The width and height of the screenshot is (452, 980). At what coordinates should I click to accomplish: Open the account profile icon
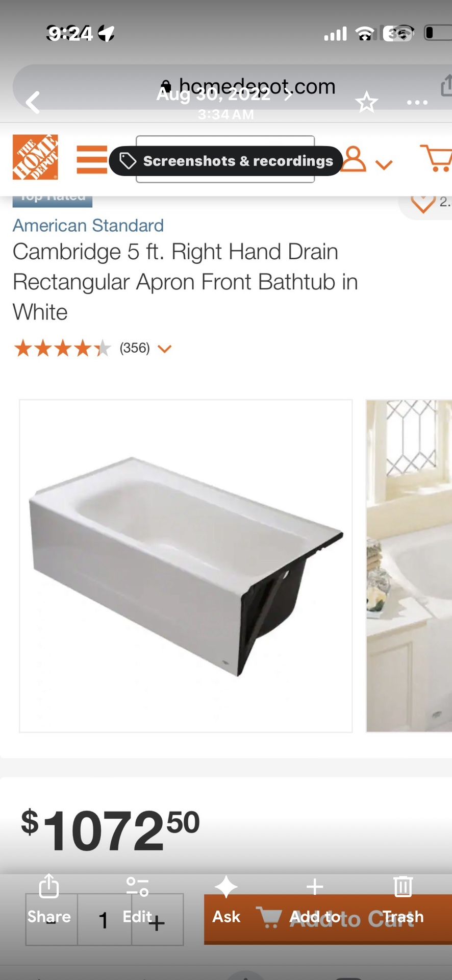pos(354,159)
